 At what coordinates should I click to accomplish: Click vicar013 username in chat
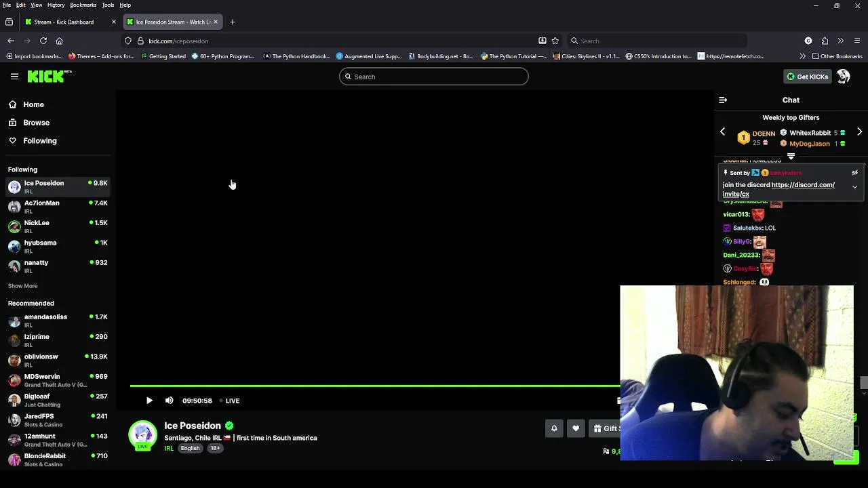click(x=736, y=214)
